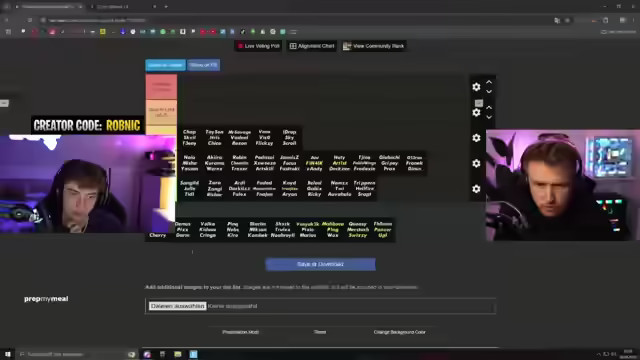Image resolution: width=640 pixels, height=360 pixels.
Task: Click the Follow on YT button
Action: click(x=203, y=65)
